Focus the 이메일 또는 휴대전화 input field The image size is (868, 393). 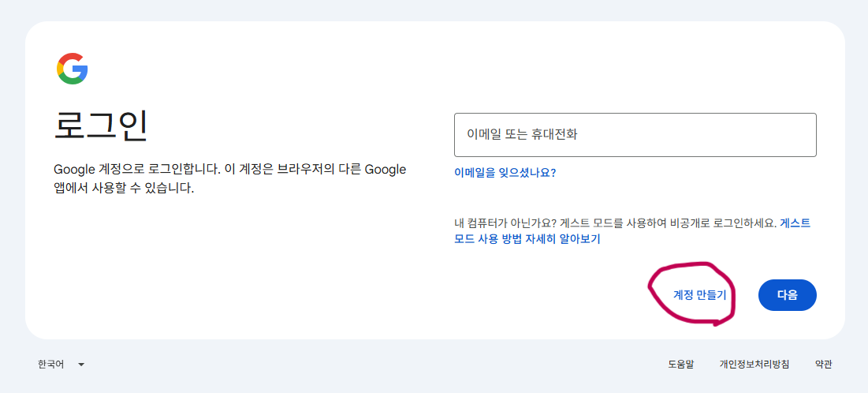pyautogui.click(x=635, y=135)
